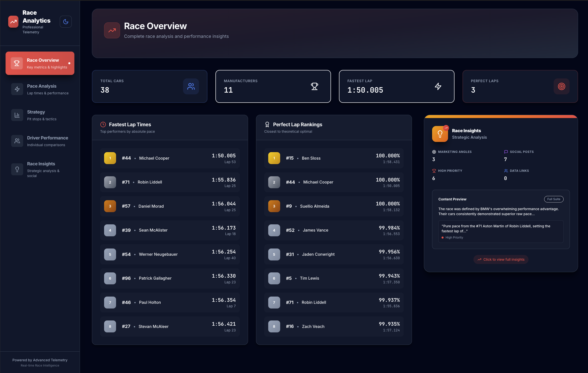This screenshot has width=588, height=373.
Task: Click the Fastest Lap Times clock icon
Action: [103, 124]
